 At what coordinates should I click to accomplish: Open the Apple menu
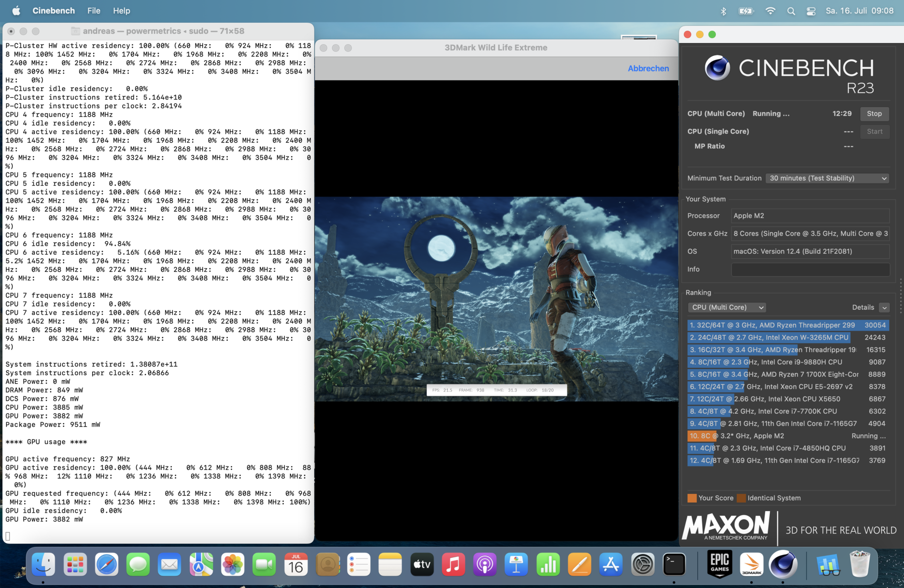(16, 11)
